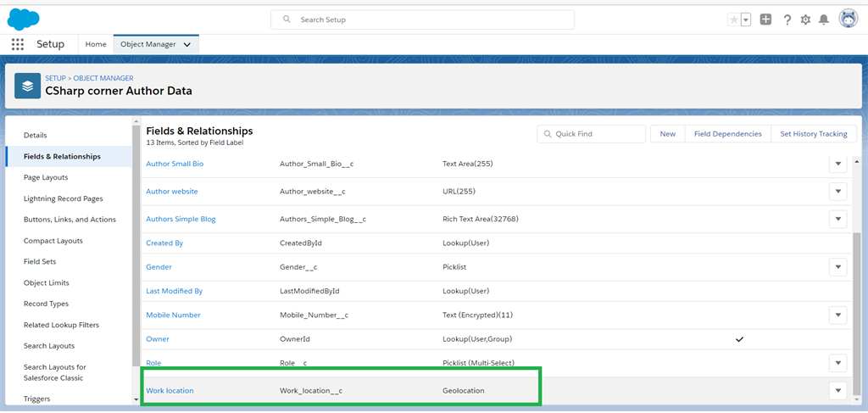Open the Created By field
868x413 pixels.
(x=164, y=243)
